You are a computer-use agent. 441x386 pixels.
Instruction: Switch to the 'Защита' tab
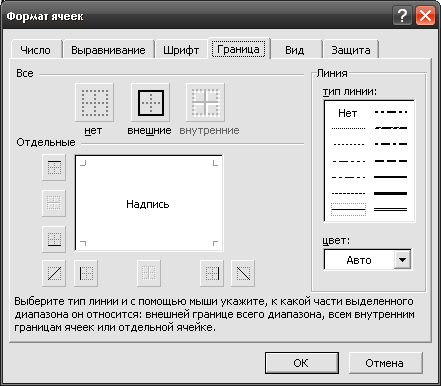tap(351, 50)
